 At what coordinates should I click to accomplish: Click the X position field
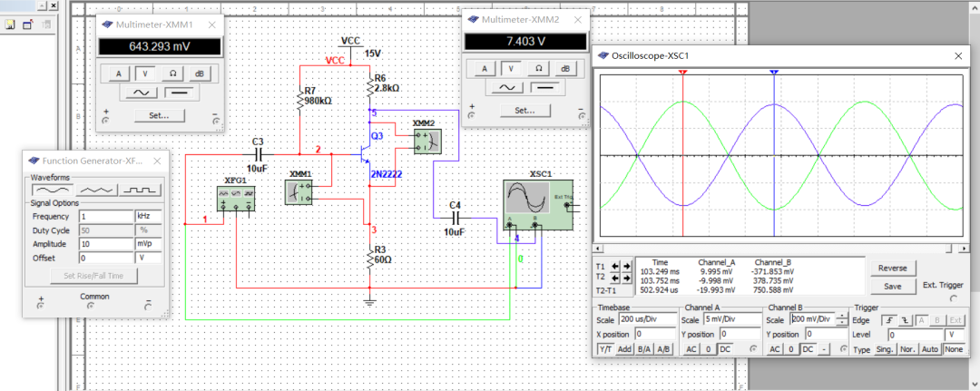pos(656,334)
